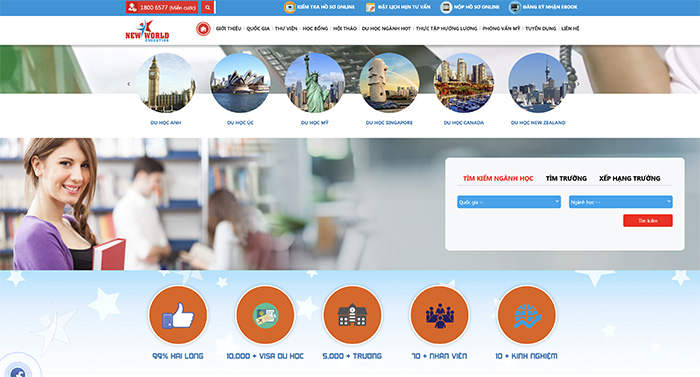Click the Nộp hồ sơ online icon
The width and height of the screenshot is (700, 377).
446,7
